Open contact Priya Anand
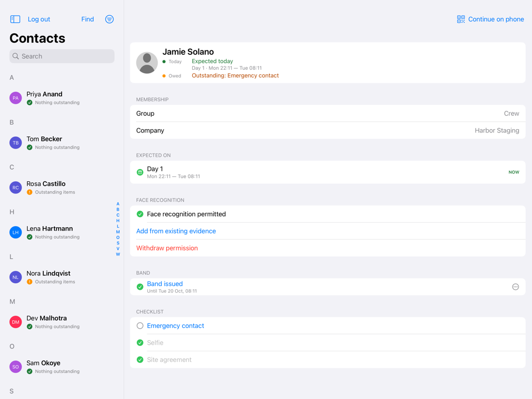The width and height of the screenshot is (532, 399). point(62,98)
